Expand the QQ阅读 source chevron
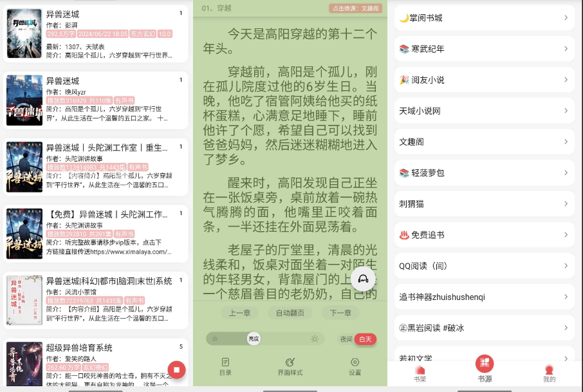This screenshot has width=583, height=392. [566, 266]
